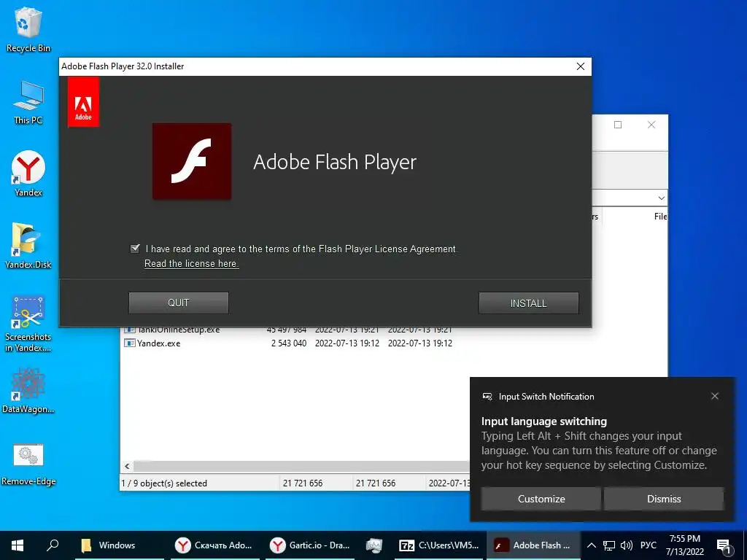Click the Adobe logo in installer
747x560 pixels.
coord(83,102)
